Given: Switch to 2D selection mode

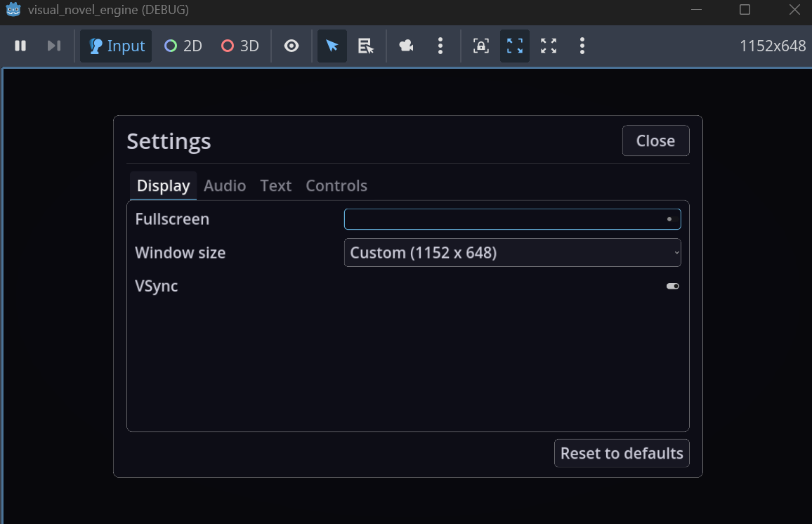Looking at the screenshot, I should [x=183, y=46].
